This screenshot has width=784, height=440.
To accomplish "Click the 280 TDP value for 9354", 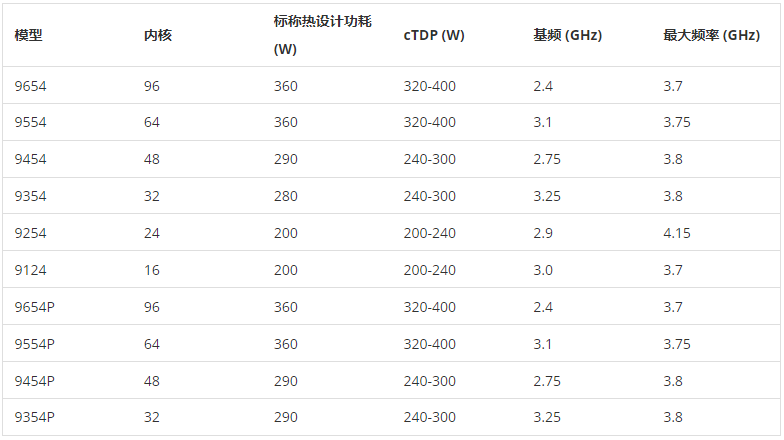I will pos(286,196).
